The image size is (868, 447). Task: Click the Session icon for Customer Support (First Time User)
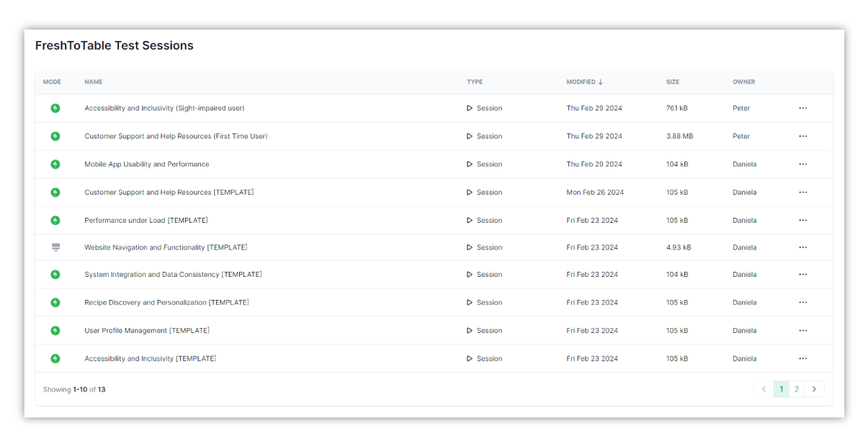click(x=471, y=136)
